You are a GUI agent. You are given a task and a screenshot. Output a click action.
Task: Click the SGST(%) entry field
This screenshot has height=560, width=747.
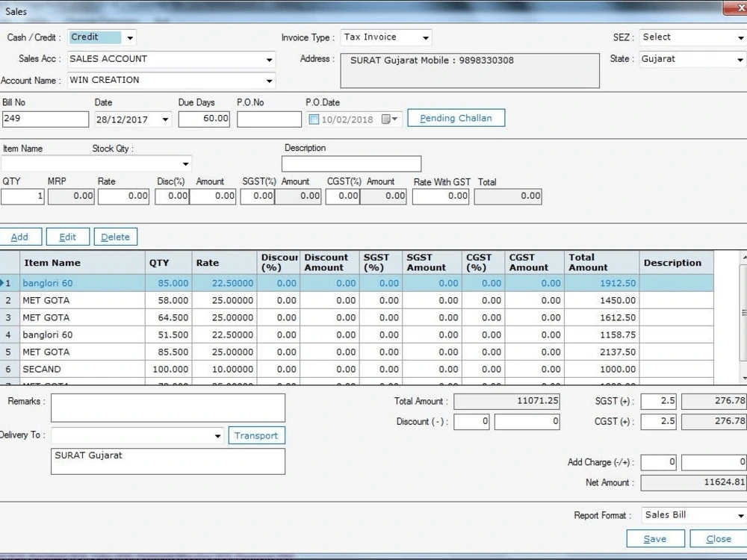pyautogui.click(x=257, y=196)
